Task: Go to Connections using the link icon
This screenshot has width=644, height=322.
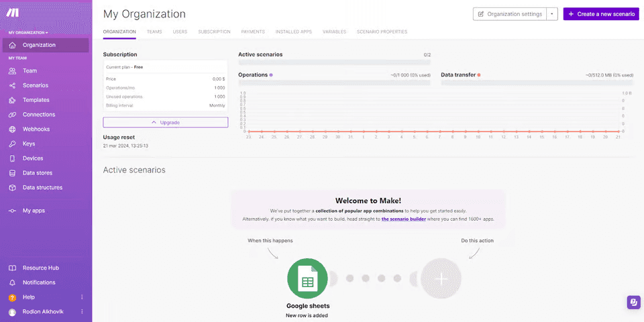Action: [x=12, y=115]
